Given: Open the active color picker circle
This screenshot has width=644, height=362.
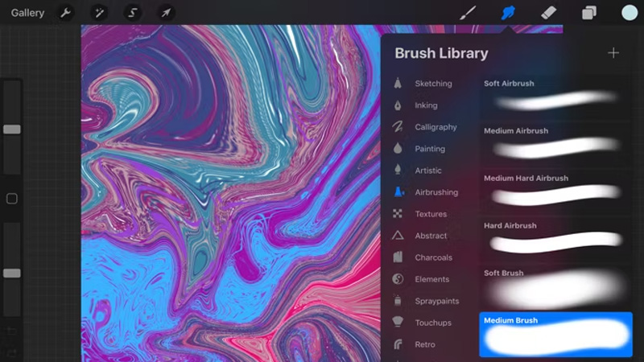Looking at the screenshot, I should pyautogui.click(x=630, y=13).
